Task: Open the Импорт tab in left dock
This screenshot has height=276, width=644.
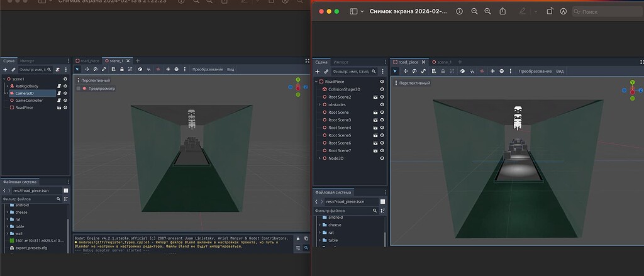Action: click(x=28, y=61)
